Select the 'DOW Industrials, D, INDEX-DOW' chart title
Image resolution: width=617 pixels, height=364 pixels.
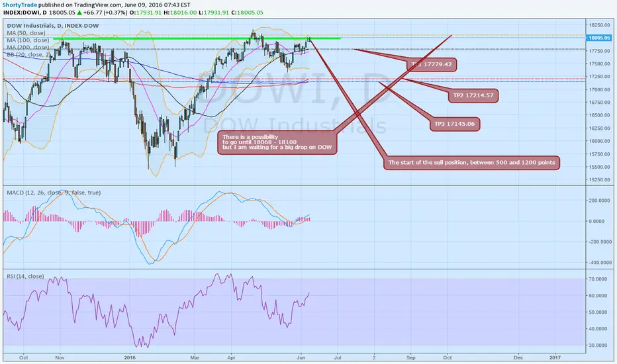point(53,26)
